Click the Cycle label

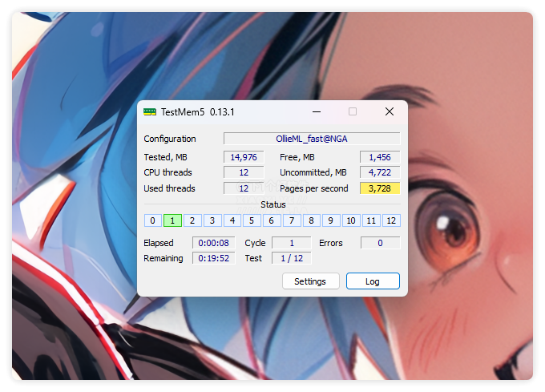click(x=255, y=243)
